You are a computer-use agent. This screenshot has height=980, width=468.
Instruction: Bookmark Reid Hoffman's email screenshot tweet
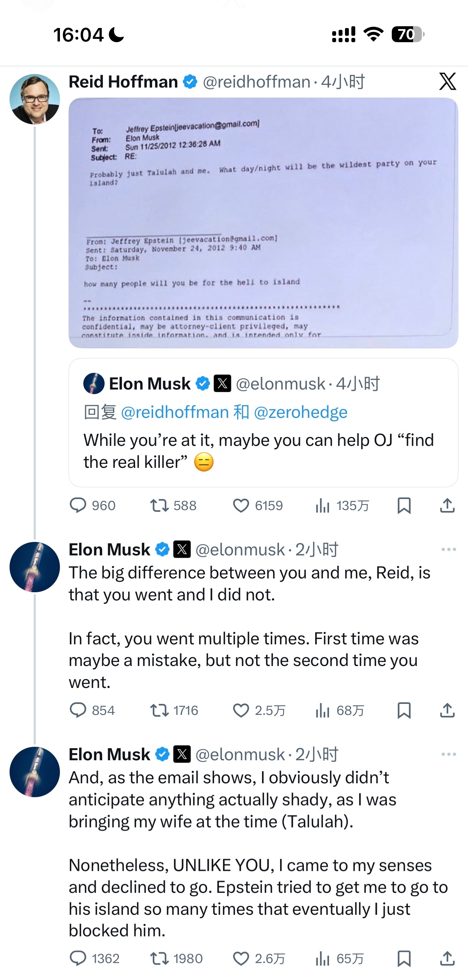[404, 506]
